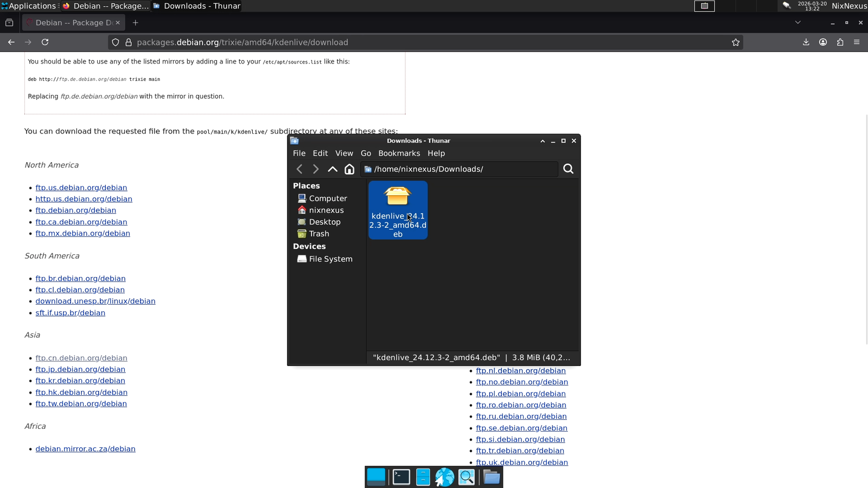Open ftp.nl.debian.org/debian mirror link
868x488 pixels.
[521, 371]
